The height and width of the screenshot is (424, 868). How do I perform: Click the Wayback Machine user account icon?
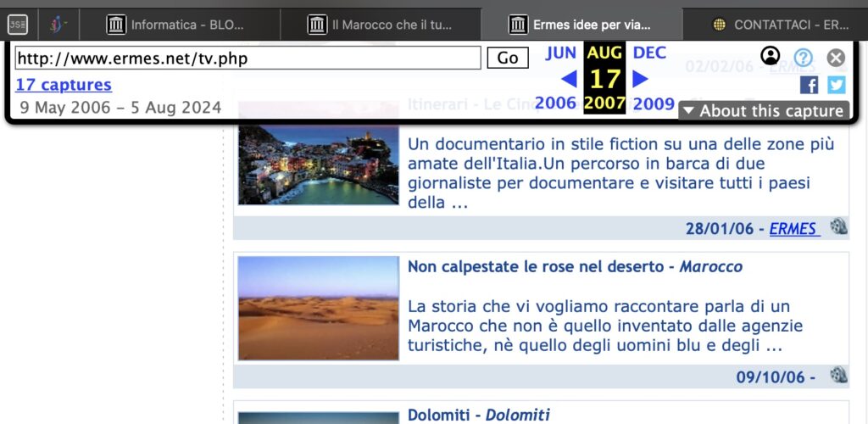[770, 57]
